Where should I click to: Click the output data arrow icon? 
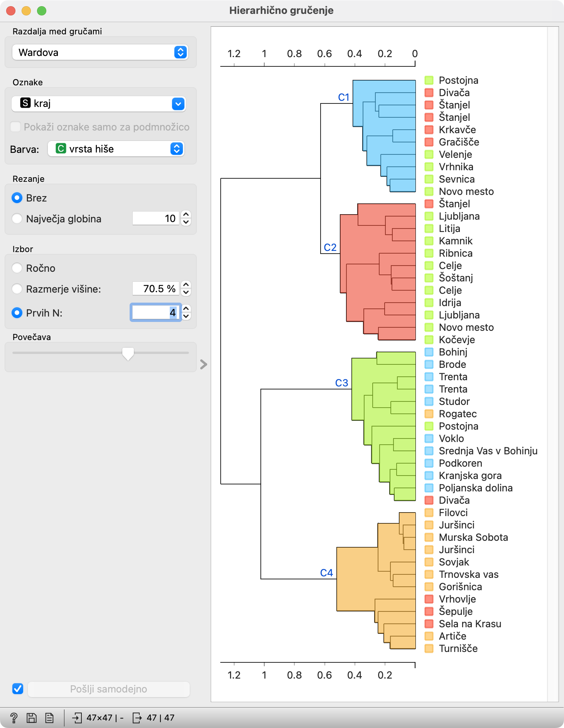tap(137, 718)
